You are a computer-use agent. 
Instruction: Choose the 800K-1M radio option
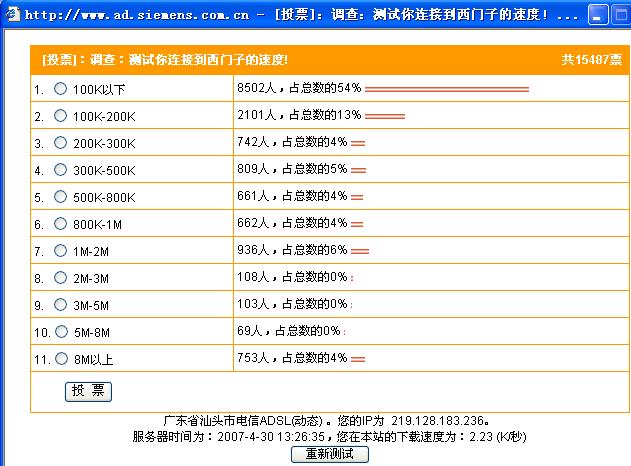click(60, 223)
